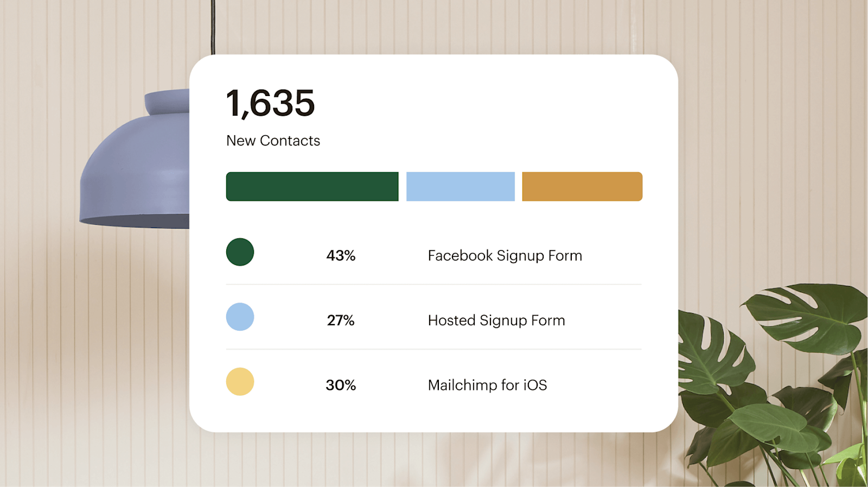Open the Facebook Signup Form source
868x487 pixels.
click(x=505, y=256)
